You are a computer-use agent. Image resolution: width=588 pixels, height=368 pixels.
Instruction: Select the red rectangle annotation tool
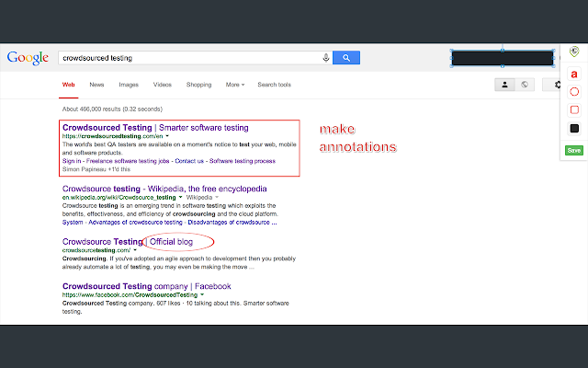click(574, 109)
